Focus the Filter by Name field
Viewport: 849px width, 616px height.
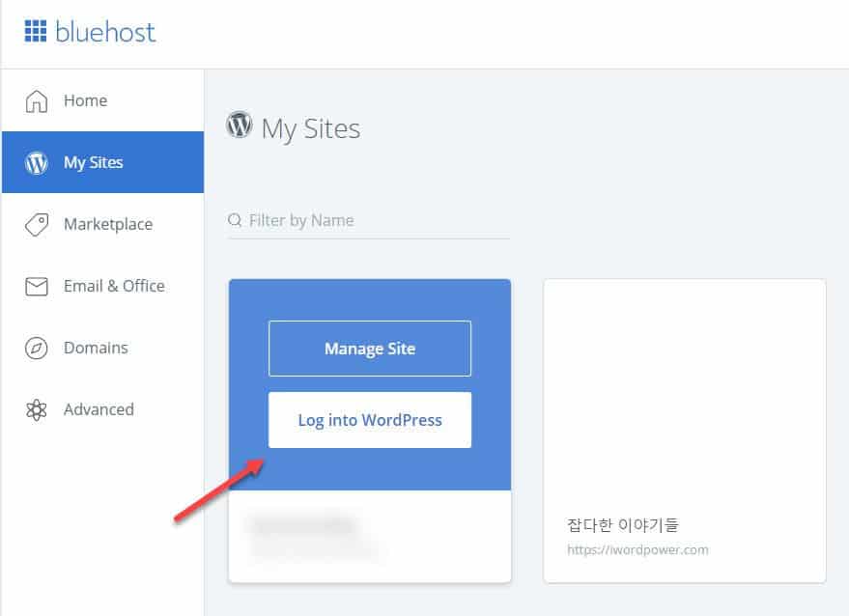[369, 221]
